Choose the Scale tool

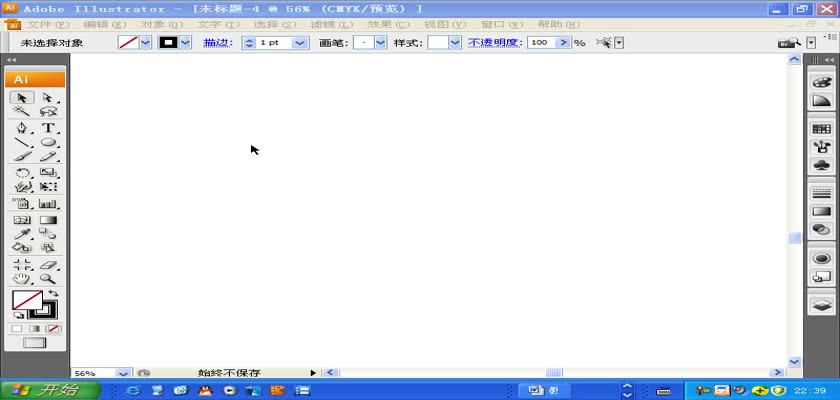[48, 173]
